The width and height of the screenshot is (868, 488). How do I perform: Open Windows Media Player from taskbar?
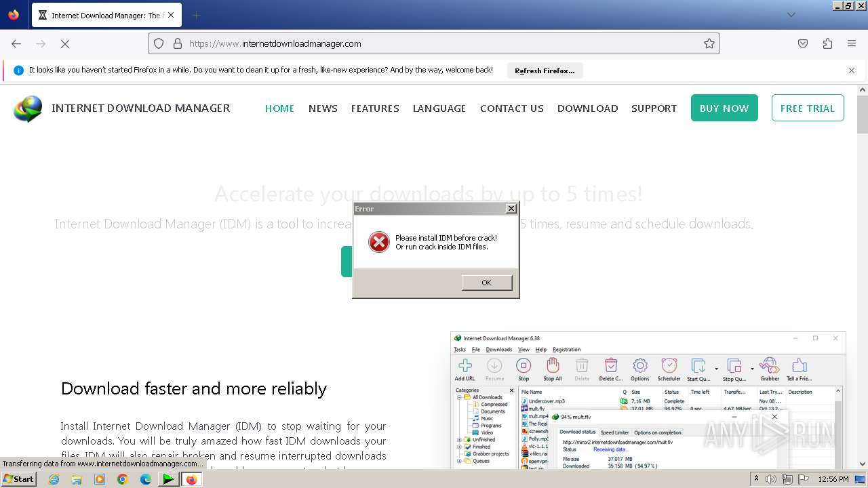(x=100, y=479)
